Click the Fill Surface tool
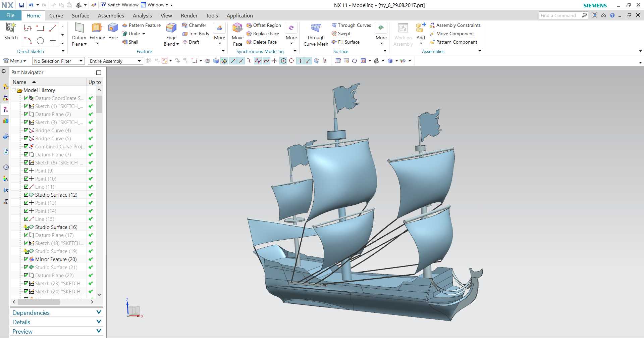 tap(345, 42)
